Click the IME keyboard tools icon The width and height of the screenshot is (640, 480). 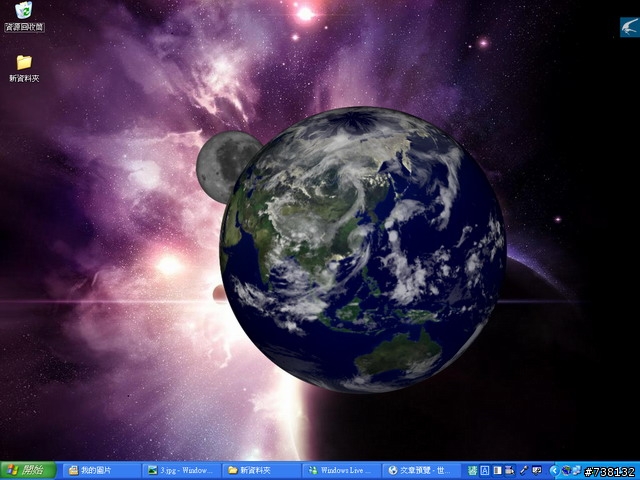click(510, 470)
